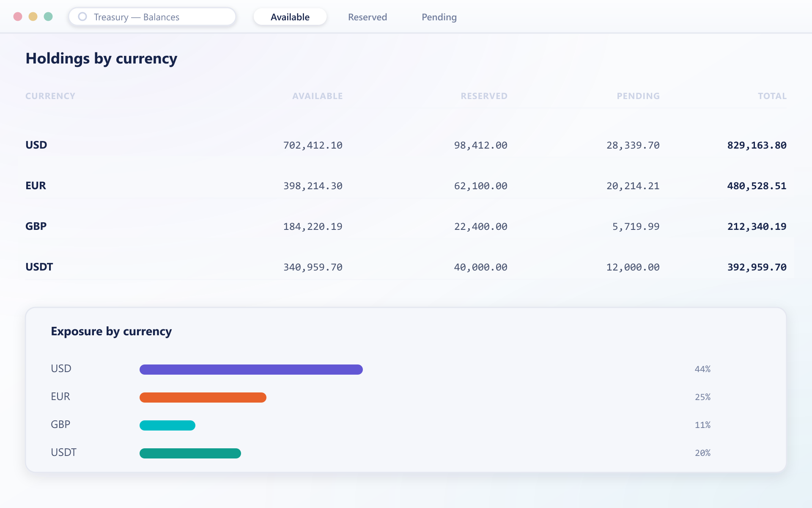
Task: Click USDT reserved value 40,000.00
Action: 481,267
